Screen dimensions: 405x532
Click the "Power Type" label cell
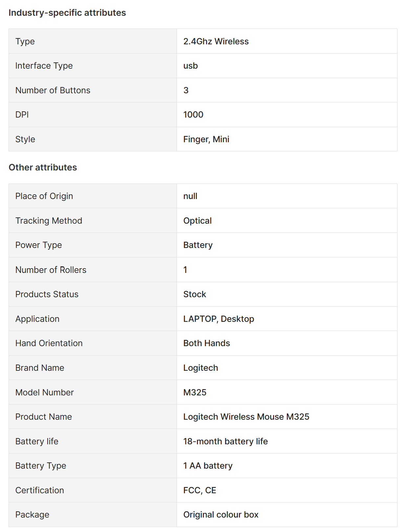point(38,245)
